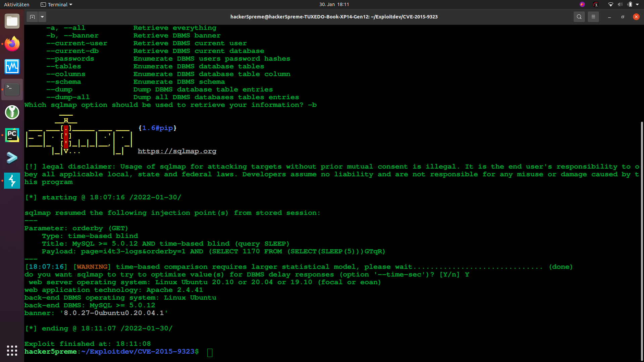Click the "-b, --banner" option text
The height and width of the screenshot is (362, 644).
[72, 36]
